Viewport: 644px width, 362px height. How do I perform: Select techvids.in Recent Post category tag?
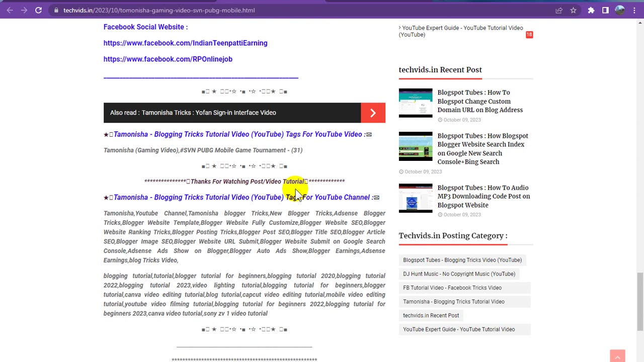[x=431, y=315]
